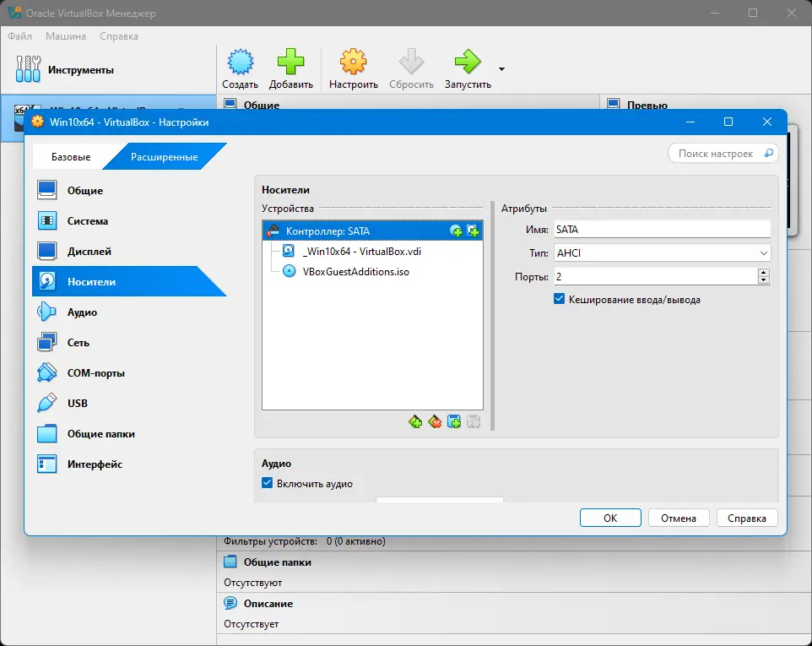
Task: Open the COM-порты settings category
Action: [129, 373]
